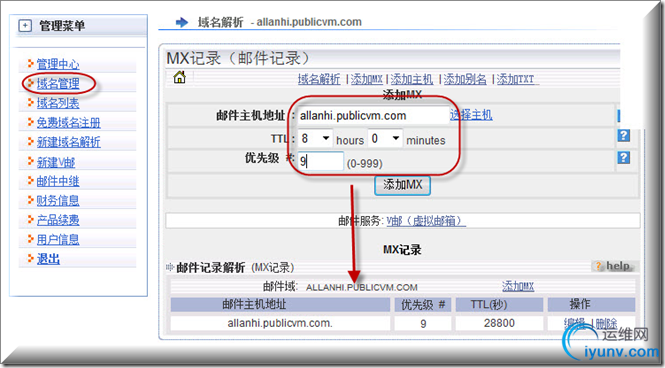
Task: Open the 优先级 help question icon
Action: pos(623,158)
